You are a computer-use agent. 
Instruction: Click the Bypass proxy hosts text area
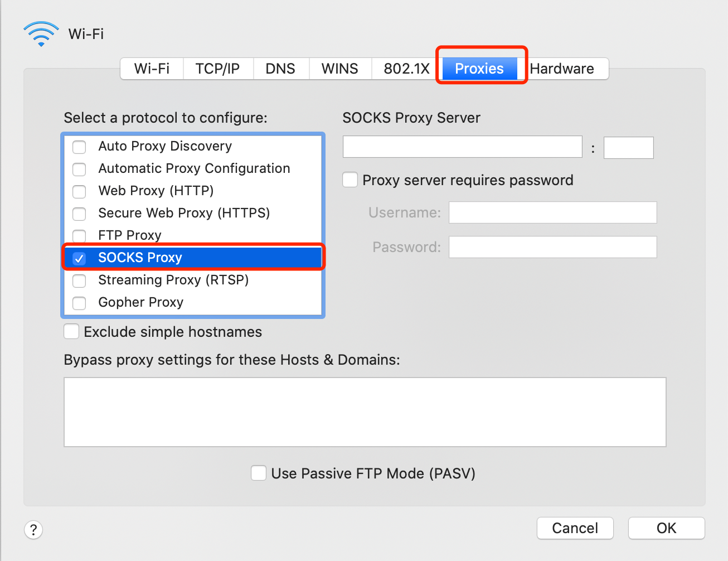pos(365,412)
